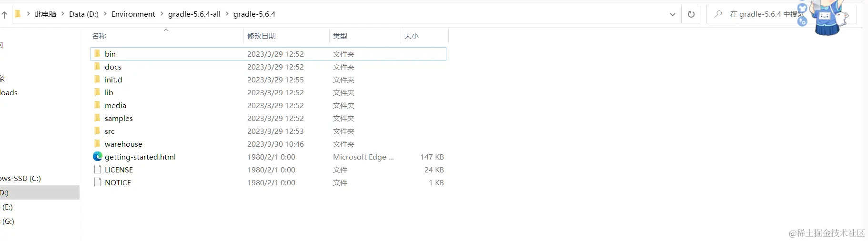Image resolution: width=868 pixels, height=241 pixels.
Task: Select the getting-started.html file name
Action: [140, 157]
